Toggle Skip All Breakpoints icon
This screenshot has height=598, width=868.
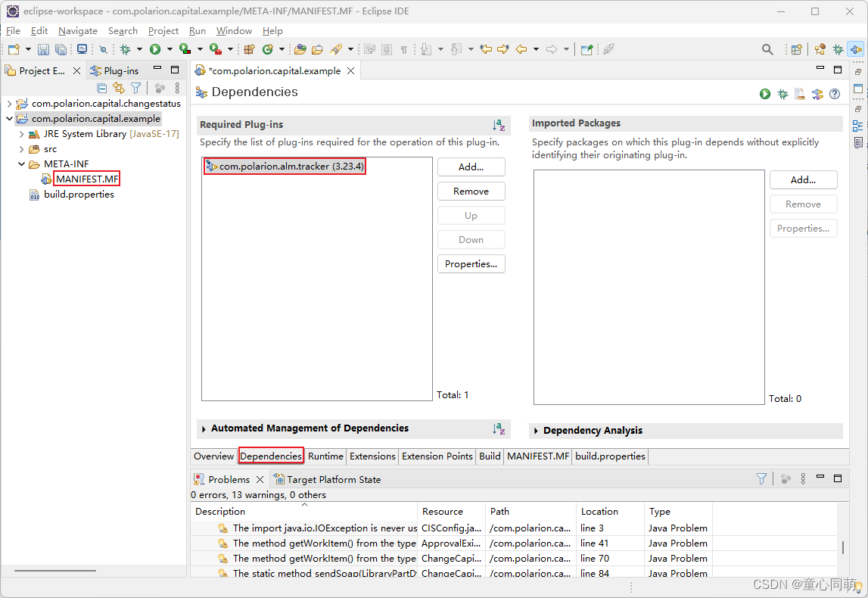(103, 49)
